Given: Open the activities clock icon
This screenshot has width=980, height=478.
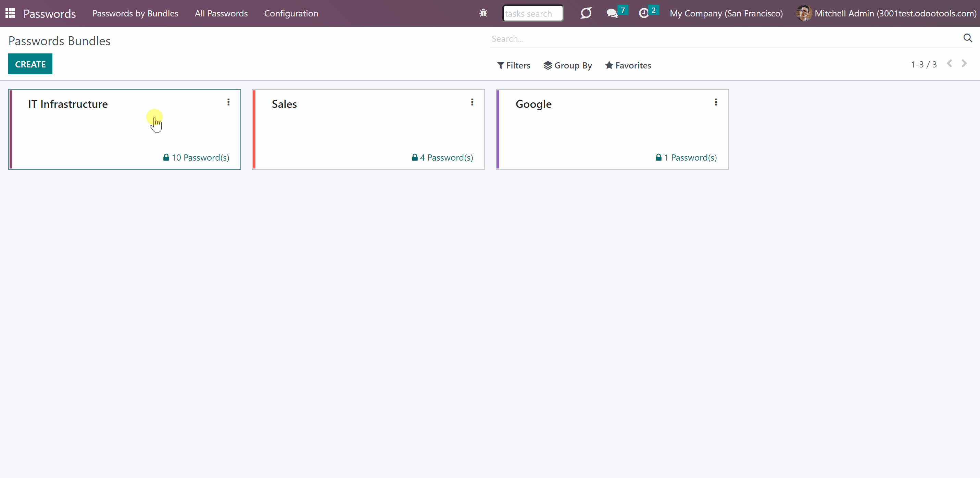Looking at the screenshot, I should pos(644,13).
